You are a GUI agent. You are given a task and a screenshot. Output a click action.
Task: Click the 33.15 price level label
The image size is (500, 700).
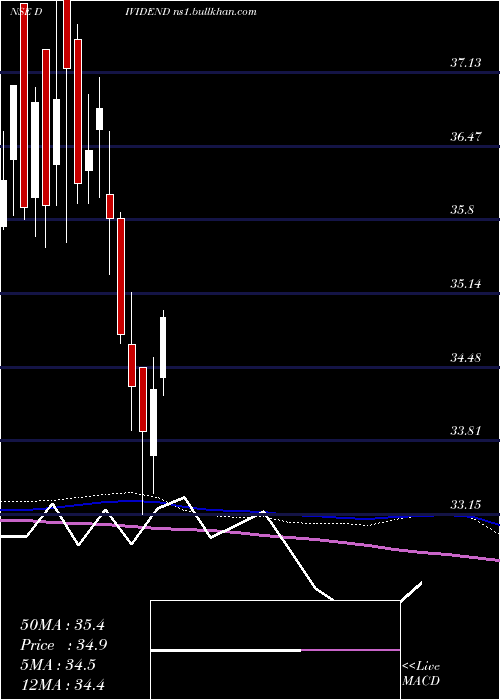pos(466,504)
